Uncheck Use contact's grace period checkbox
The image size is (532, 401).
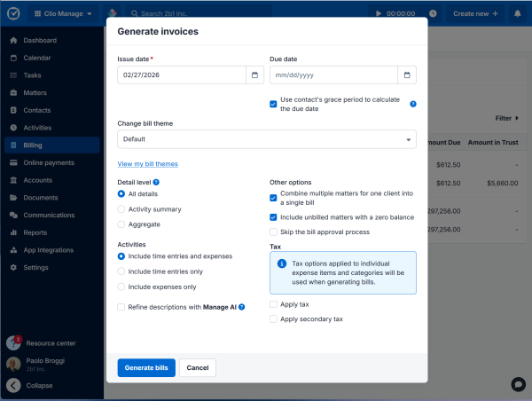[273, 104]
